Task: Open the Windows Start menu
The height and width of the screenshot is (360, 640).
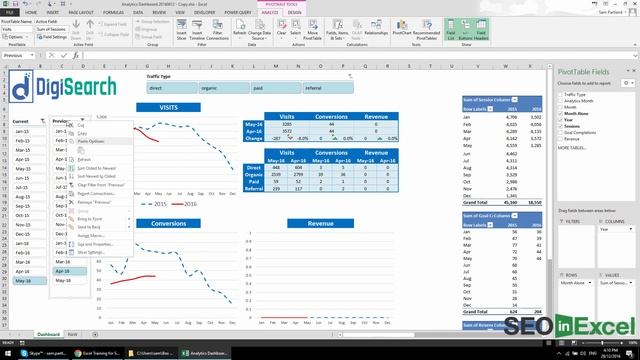Action: click(x=8, y=353)
